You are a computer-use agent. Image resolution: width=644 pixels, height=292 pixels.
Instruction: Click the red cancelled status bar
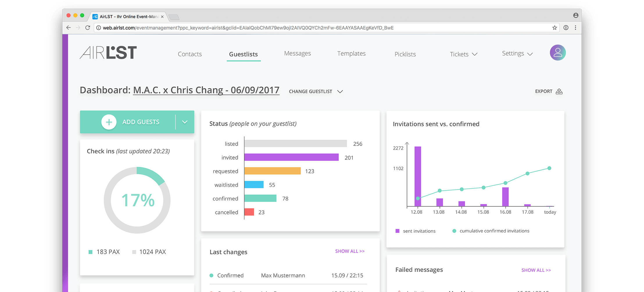pyautogui.click(x=249, y=212)
